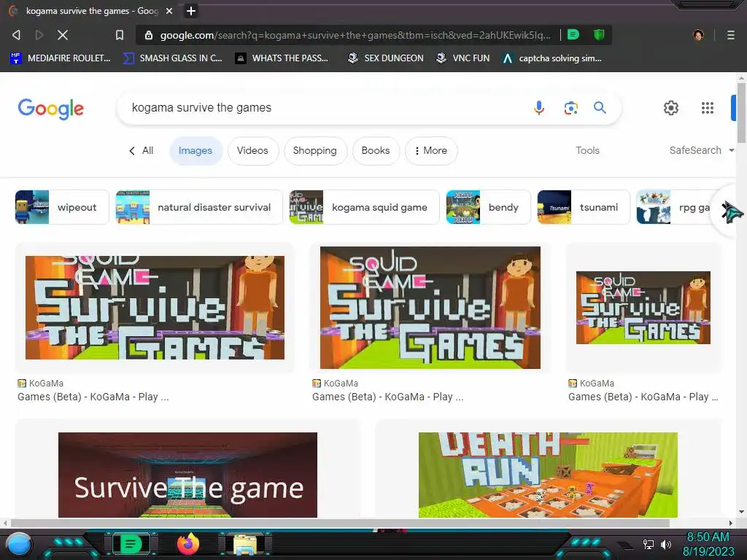Image resolution: width=747 pixels, height=560 pixels.
Task: Open the Death Run image result
Action: click(x=548, y=475)
